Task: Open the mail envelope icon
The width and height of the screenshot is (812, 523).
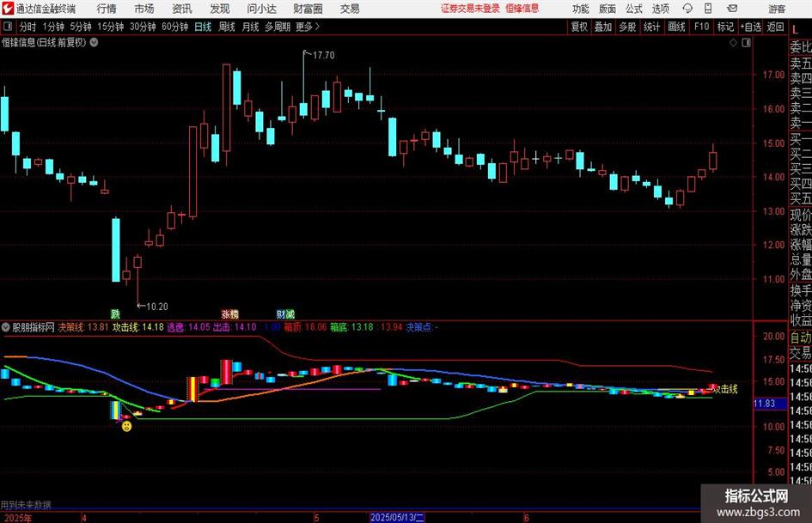Action: click(x=732, y=9)
